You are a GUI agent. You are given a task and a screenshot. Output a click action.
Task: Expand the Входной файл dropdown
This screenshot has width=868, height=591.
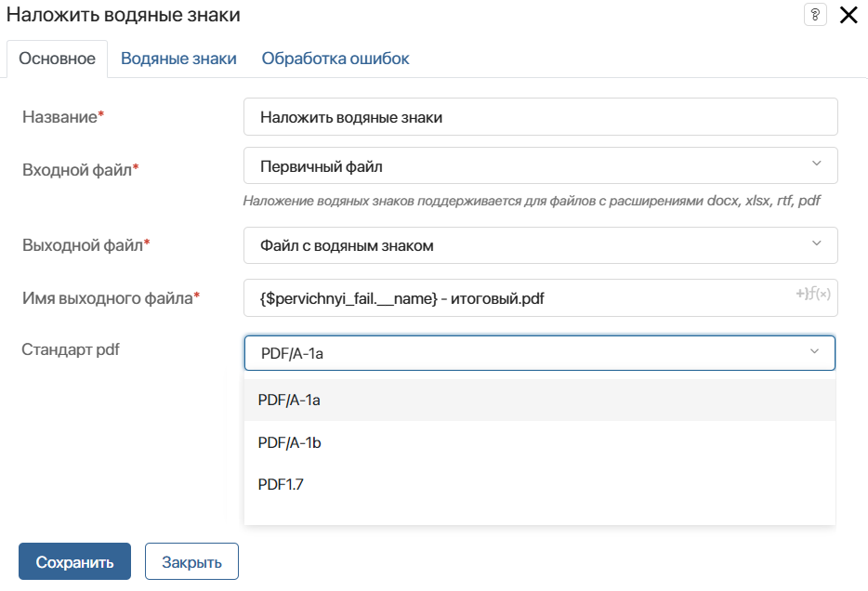point(540,165)
